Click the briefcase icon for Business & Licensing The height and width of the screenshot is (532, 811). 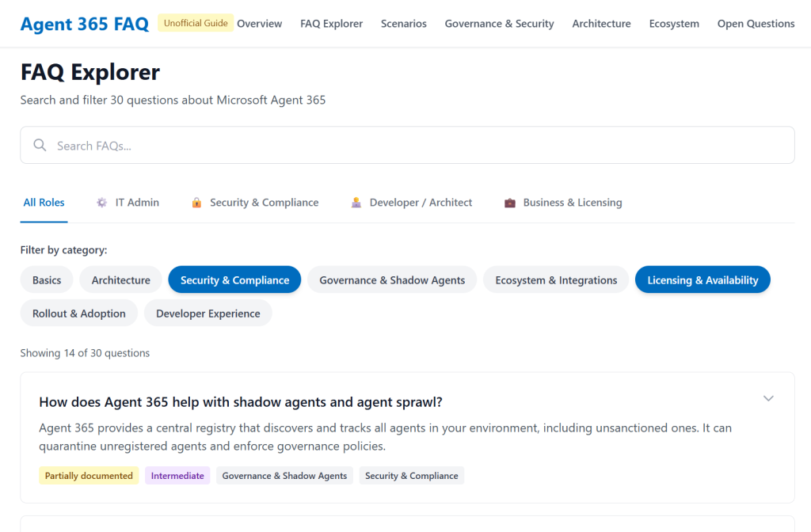510,203
